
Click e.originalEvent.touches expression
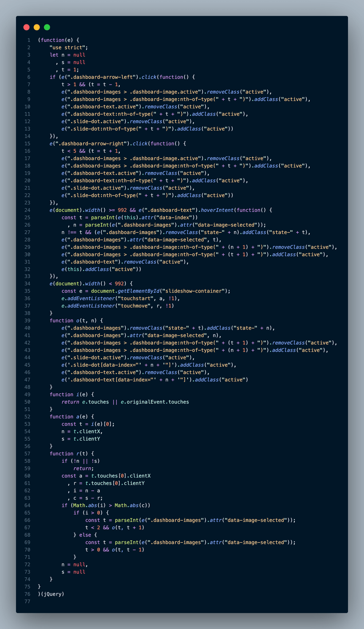pos(154,402)
